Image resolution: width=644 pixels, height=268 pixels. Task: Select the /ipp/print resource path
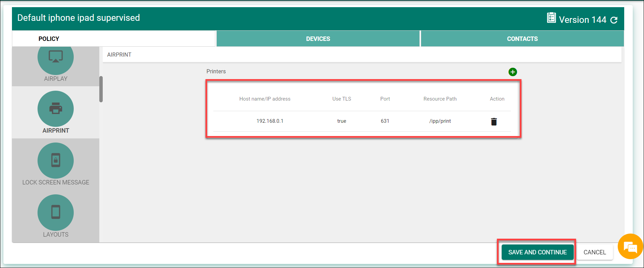[440, 121]
